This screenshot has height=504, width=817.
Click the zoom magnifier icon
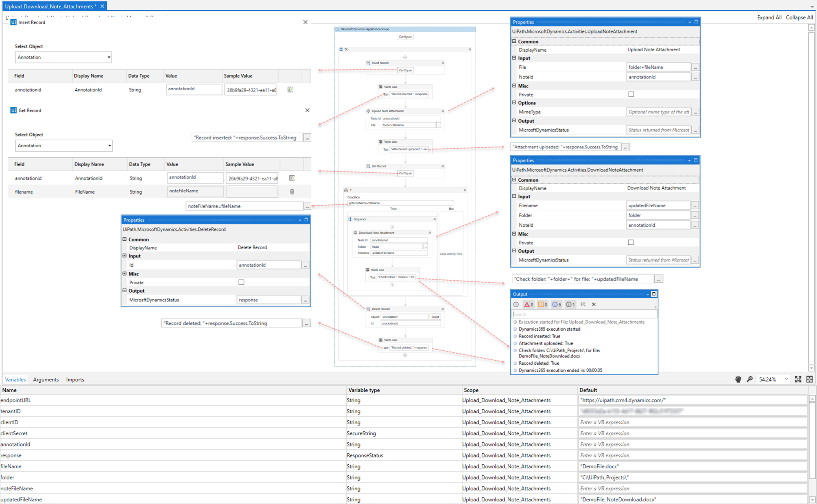(x=750, y=379)
